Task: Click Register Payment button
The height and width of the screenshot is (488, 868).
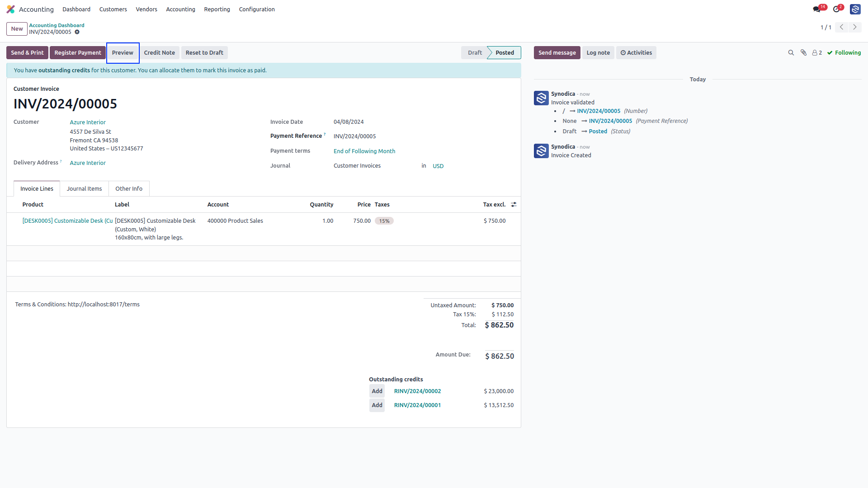Action: (x=78, y=53)
